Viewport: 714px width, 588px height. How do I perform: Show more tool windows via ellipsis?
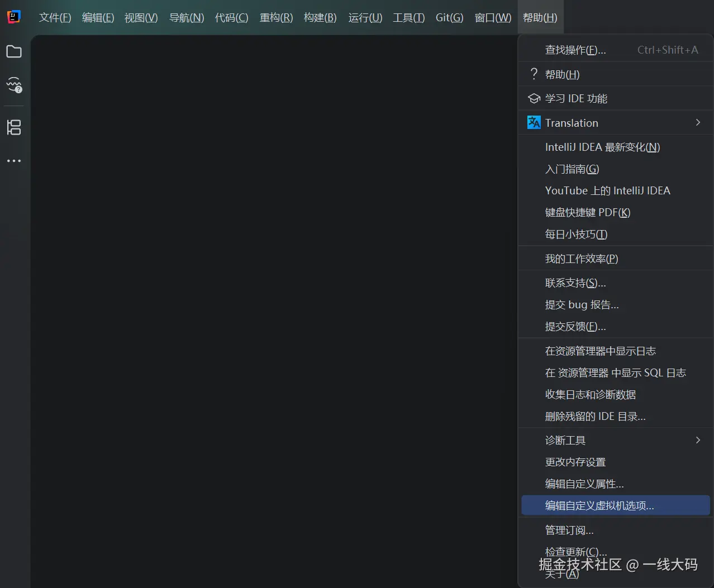coord(14,161)
